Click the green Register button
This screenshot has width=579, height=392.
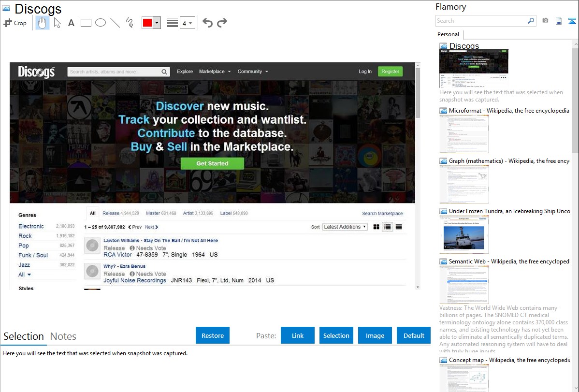point(391,72)
